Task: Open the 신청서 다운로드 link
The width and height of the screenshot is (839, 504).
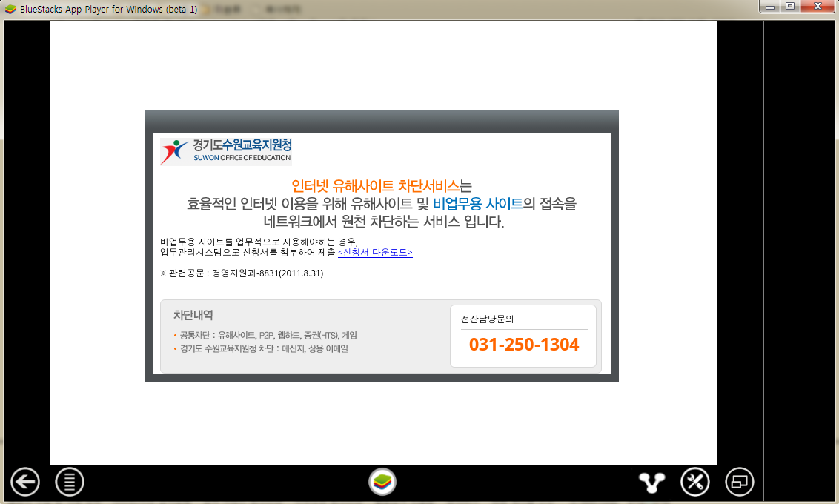Action: [375, 253]
